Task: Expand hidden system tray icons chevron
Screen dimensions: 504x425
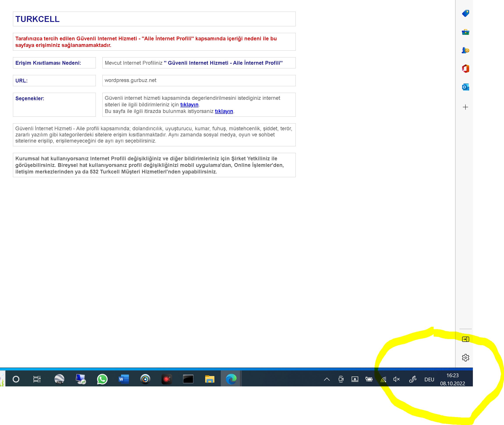Action: (x=327, y=379)
